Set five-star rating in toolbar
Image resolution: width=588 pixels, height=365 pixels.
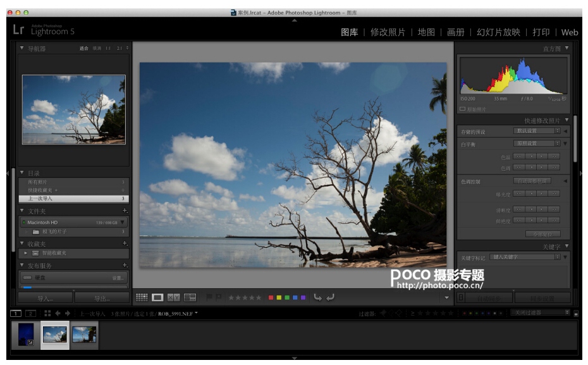[x=259, y=297]
